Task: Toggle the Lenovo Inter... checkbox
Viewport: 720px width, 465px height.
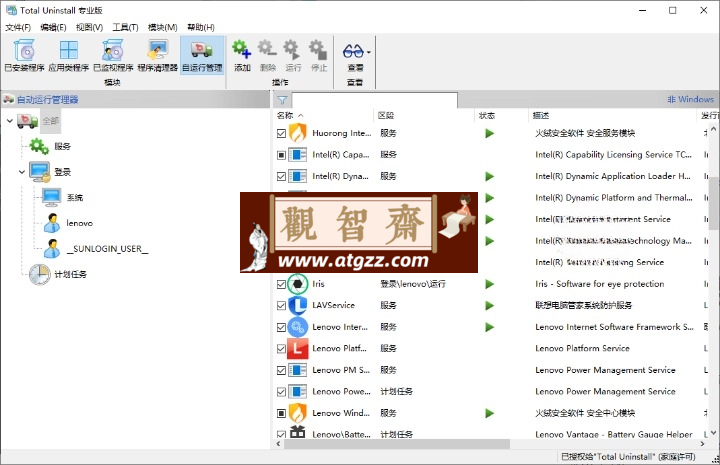Action: (x=281, y=327)
